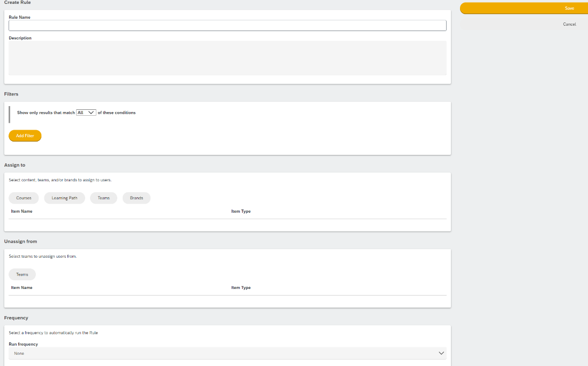Click the Item Type header in the Assign to table

(241, 211)
